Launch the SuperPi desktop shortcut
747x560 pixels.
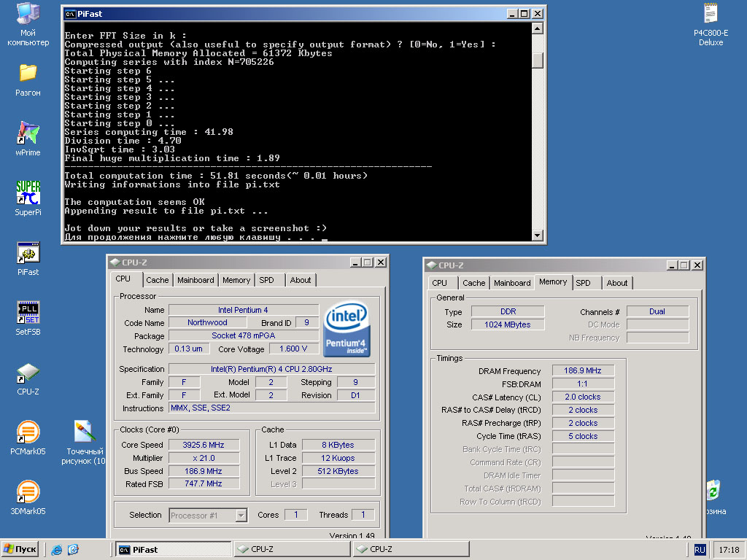point(28,192)
